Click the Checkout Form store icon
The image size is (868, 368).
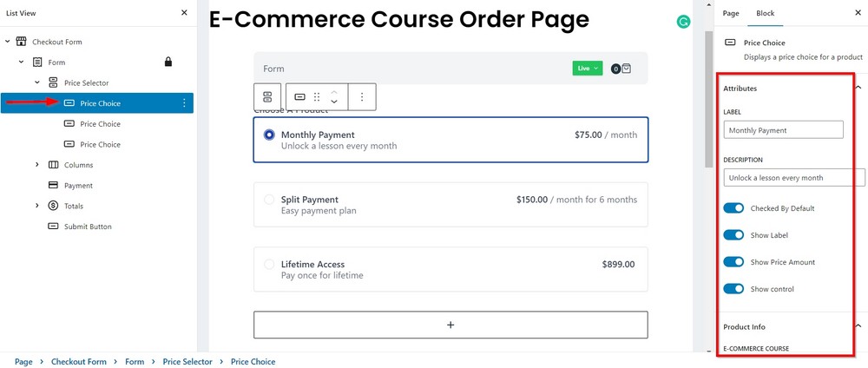tap(21, 42)
